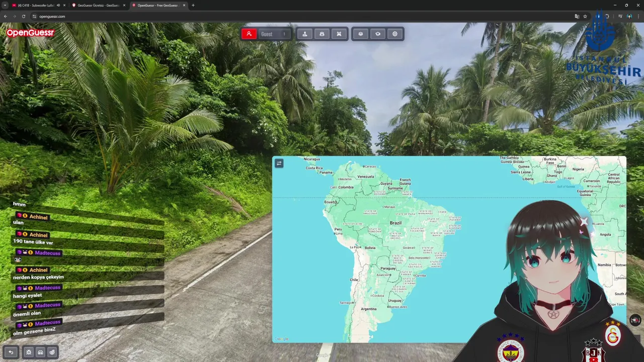Mute the C418 YouTube tab audio
Image resolution: width=644 pixels, height=362 pixels.
pyautogui.click(x=58, y=5)
